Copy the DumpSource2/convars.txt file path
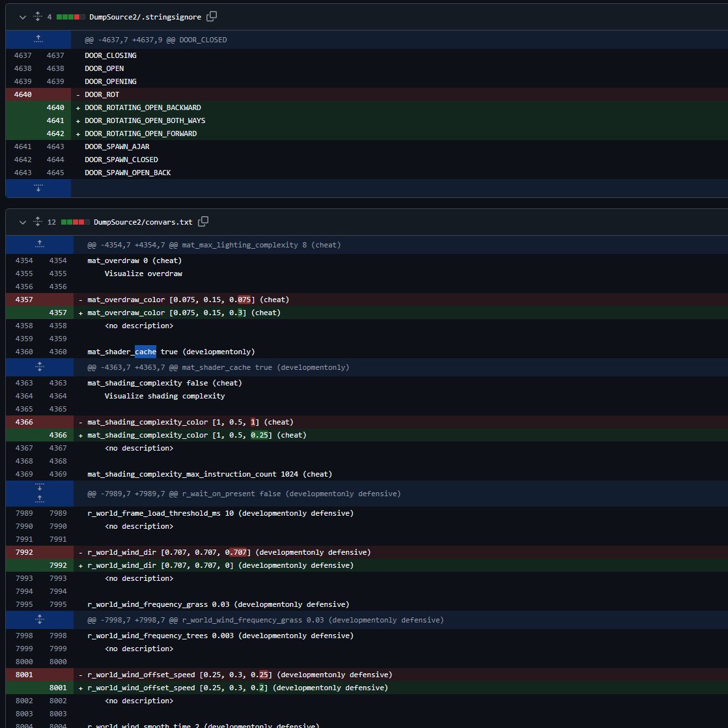The width and height of the screenshot is (728, 728). (203, 221)
